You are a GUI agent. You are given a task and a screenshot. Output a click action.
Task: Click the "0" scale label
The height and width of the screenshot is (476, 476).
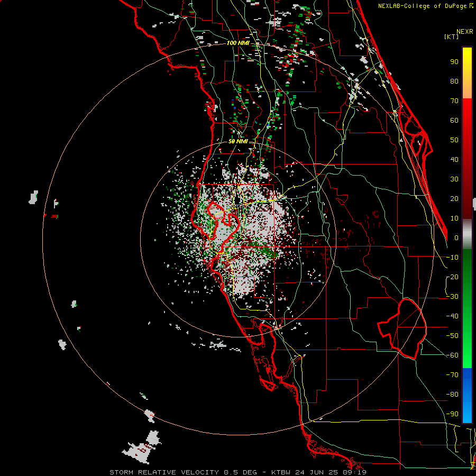click(x=456, y=237)
